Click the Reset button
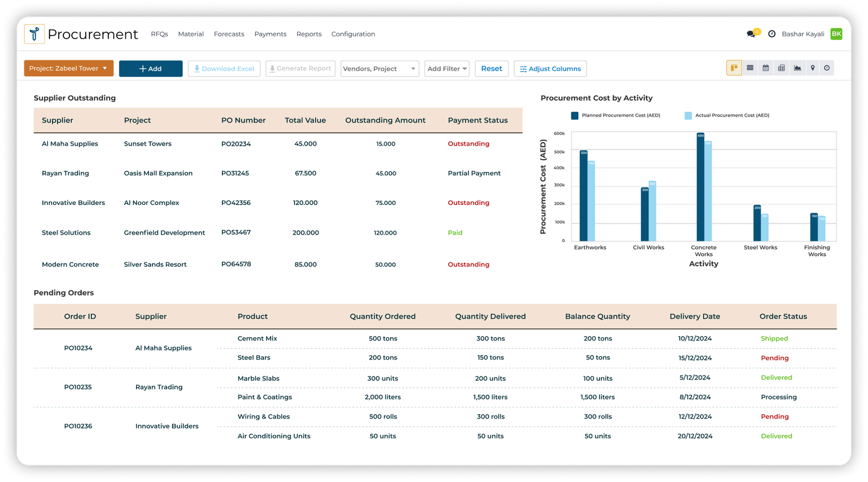 click(492, 69)
